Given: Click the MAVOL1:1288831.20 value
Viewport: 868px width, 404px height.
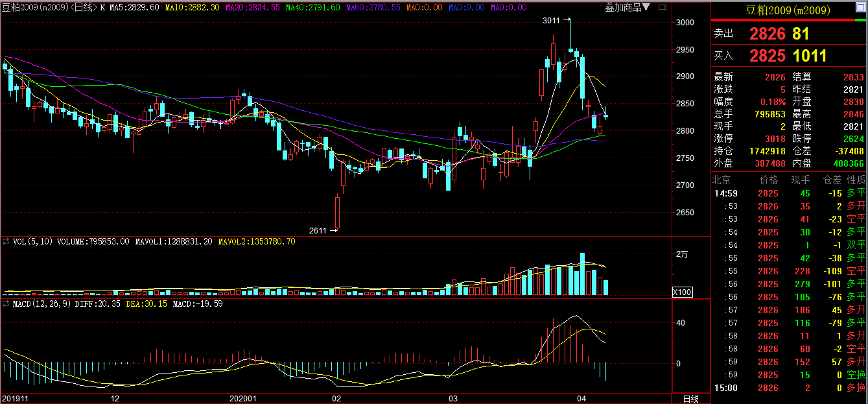Looking at the screenshot, I should [174, 242].
